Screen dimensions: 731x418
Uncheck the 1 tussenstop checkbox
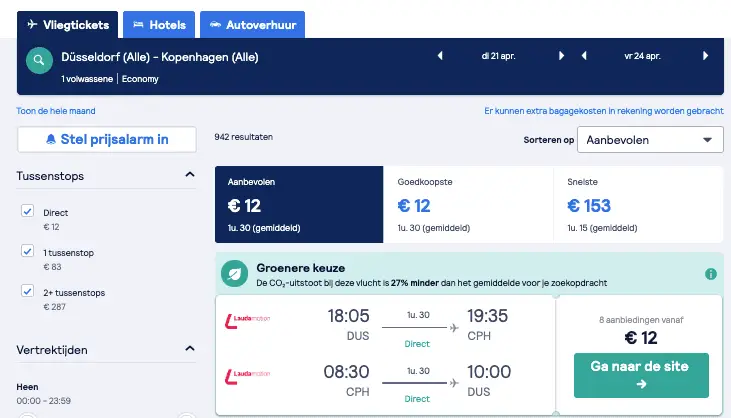[28, 251]
